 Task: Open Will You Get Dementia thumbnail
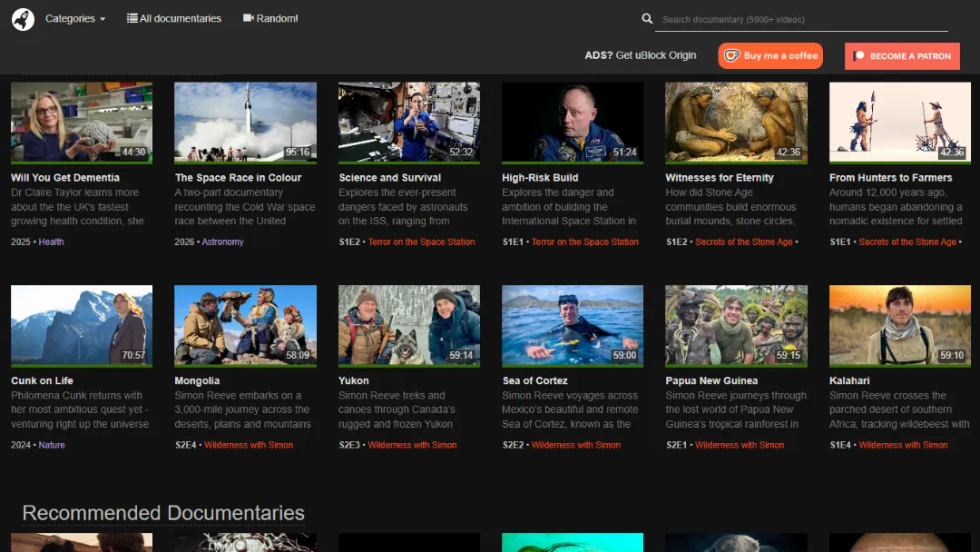(82, 123)
